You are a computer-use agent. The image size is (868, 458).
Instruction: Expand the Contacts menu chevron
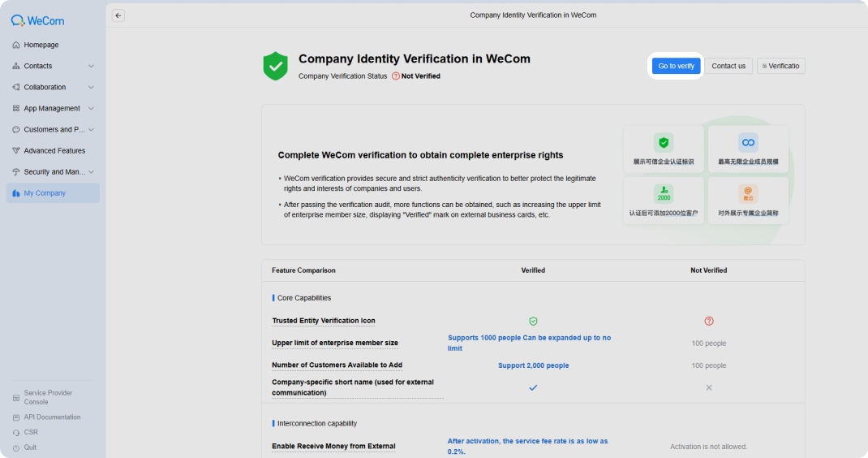[x=91, y=66]
